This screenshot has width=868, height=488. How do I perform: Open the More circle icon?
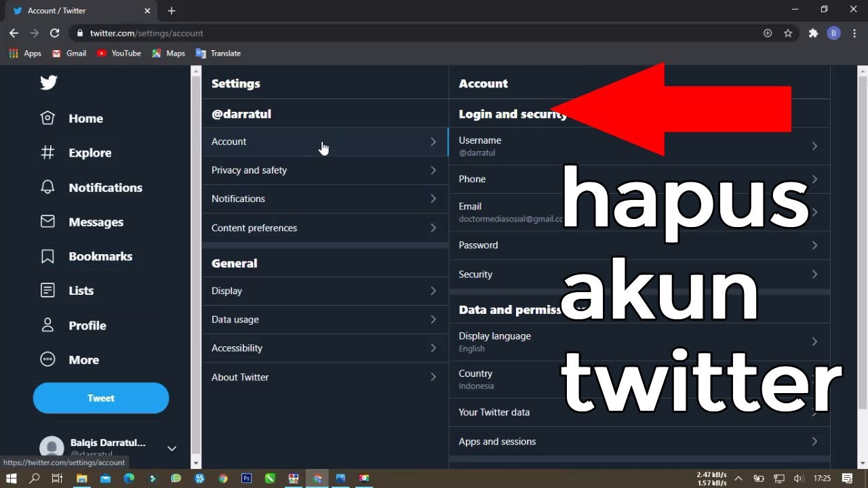tap(47, 360)
